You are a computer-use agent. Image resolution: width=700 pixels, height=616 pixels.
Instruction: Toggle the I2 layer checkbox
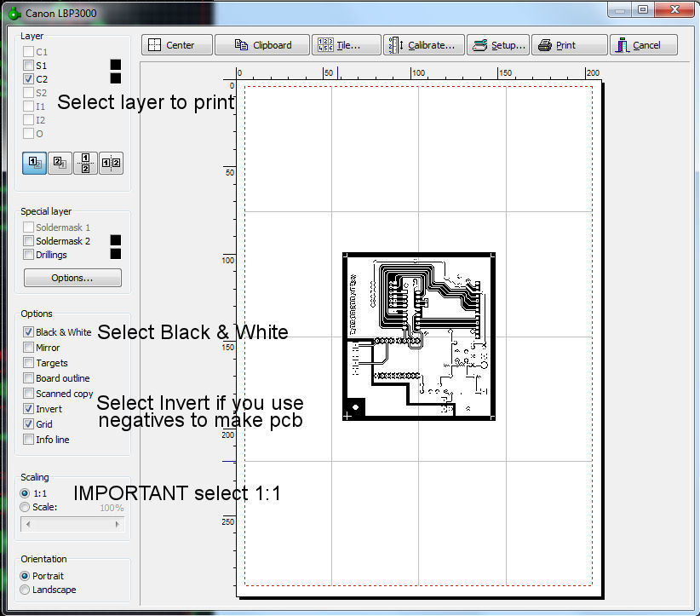coord(29,120)
